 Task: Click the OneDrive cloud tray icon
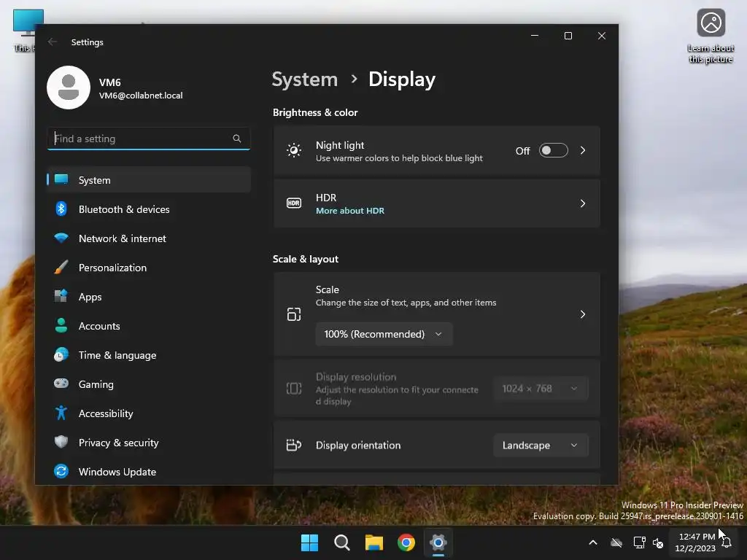coord(616,542)
